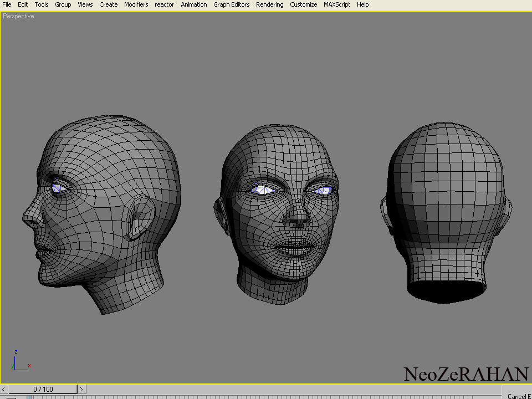The width and height of the screenshot is (532, 399).
Task: Open the Create menu
Action: 109,4
